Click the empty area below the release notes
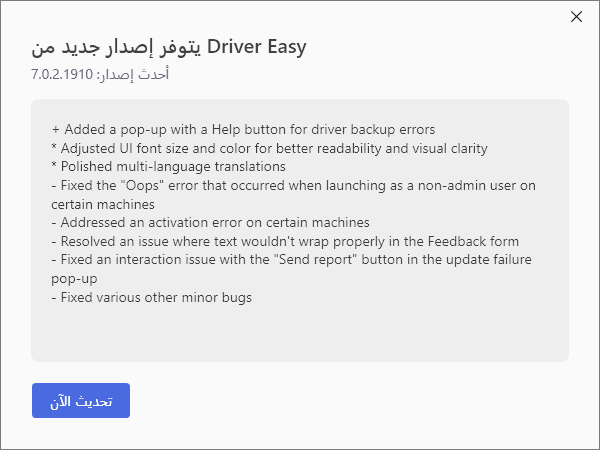Image resolution: width=600 pixels, height=450 pixels. pos(300,333)
